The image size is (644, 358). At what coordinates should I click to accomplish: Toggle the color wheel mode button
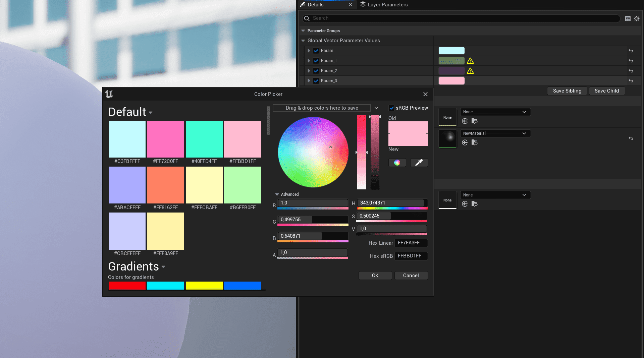pos(397,163)
